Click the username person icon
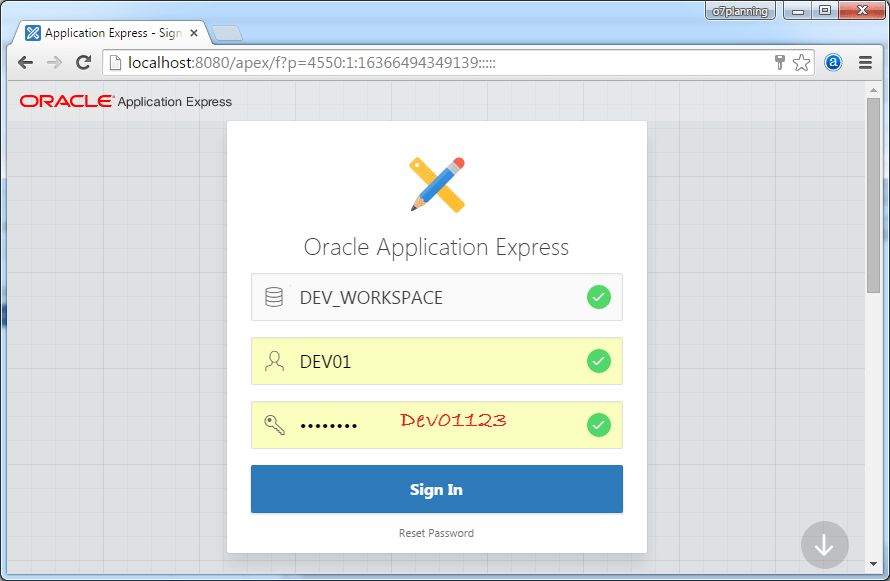 pyautogui.click(x=274, y=361)
